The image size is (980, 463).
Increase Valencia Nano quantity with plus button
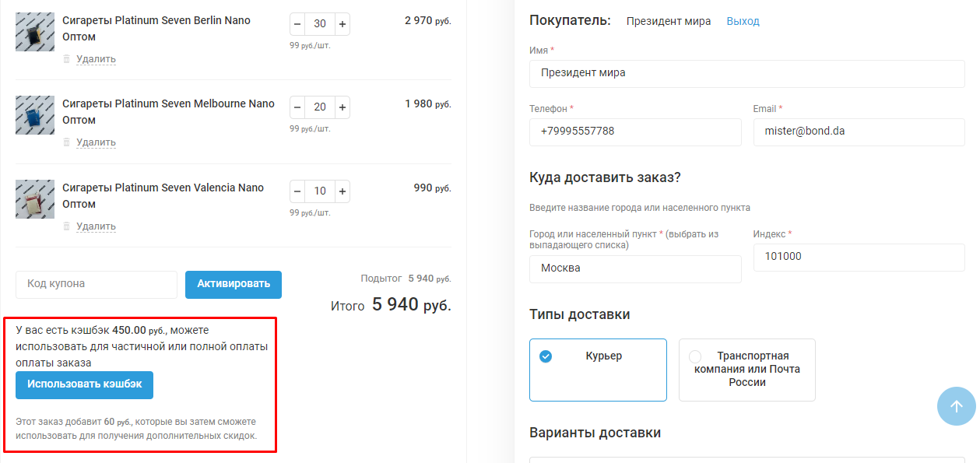(342, 191)
